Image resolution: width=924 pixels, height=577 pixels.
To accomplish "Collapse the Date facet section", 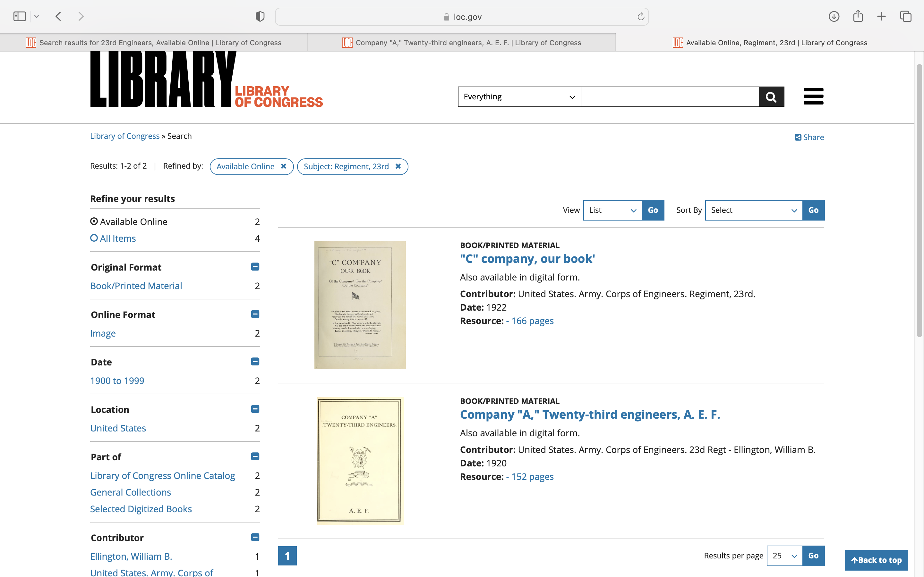I will 255,361.
